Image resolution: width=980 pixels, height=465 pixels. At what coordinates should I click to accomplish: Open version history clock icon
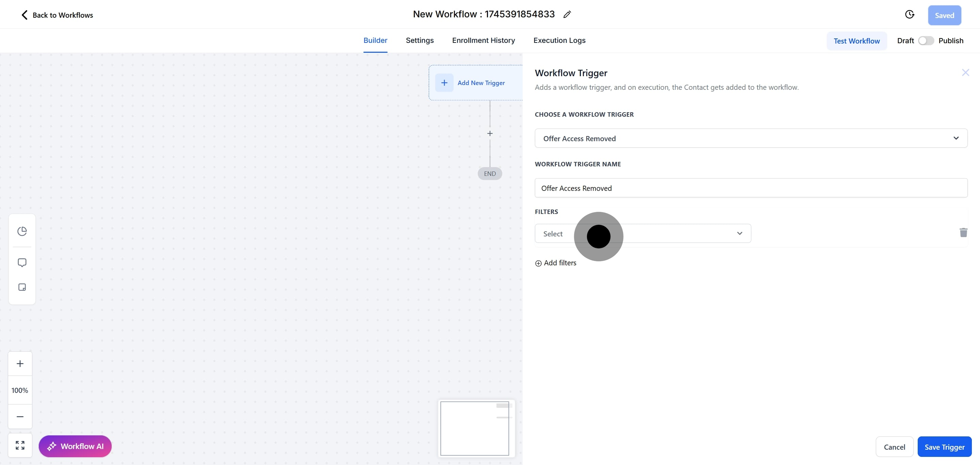pos(909,14)
